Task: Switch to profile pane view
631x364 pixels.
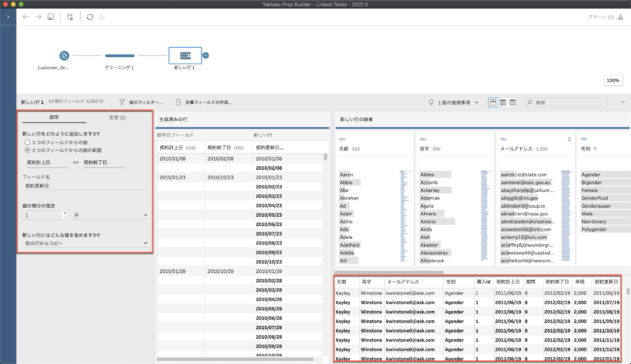Action: (493, 102)
